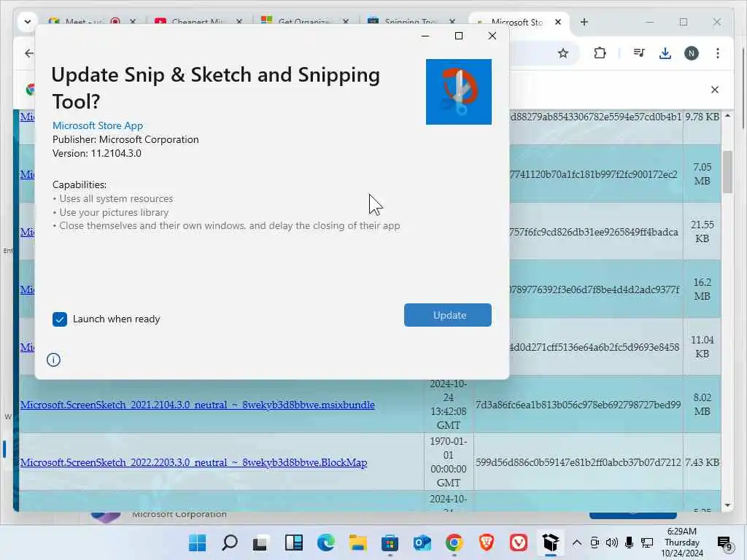Open Microsoft Store from taskbar
Image resolution: width=747 pixels, height=560 pixels.
coord(390,542)
